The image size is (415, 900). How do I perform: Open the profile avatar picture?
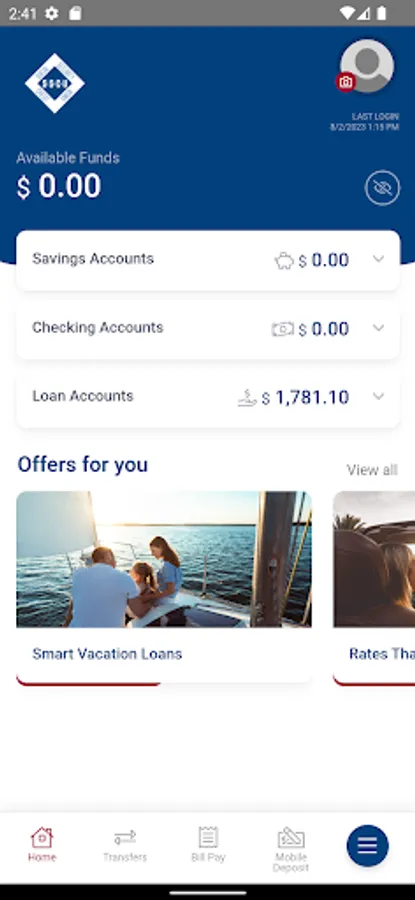[367, 66]
